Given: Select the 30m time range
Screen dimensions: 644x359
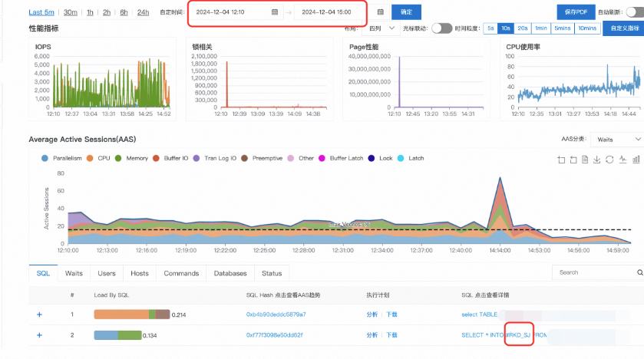Looking at the screenshot, I should coord(71,12).
